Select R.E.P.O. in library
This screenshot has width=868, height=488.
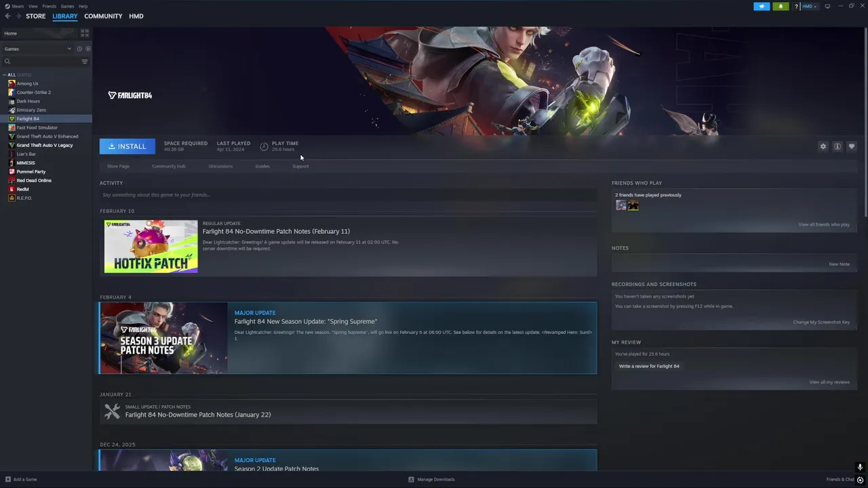click(x=46, y=198)
